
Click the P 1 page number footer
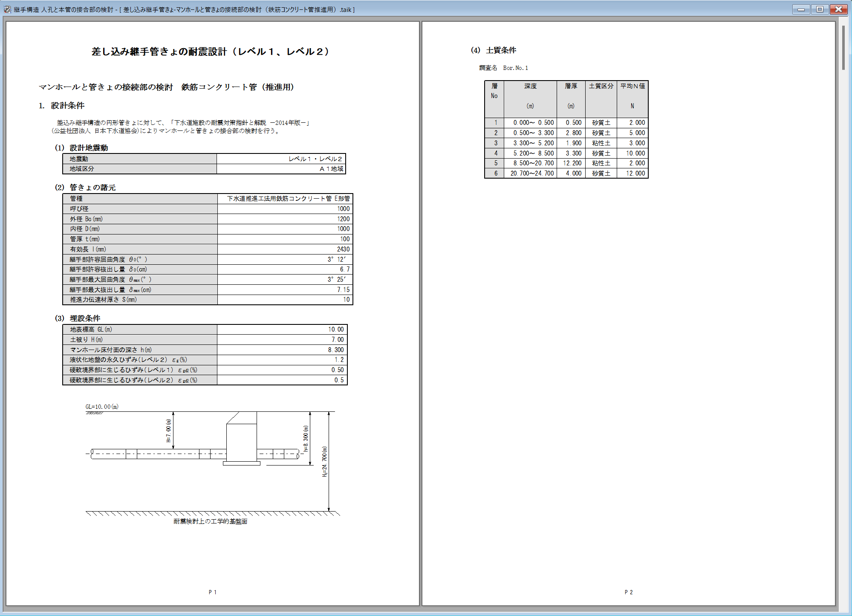(212, 592)
